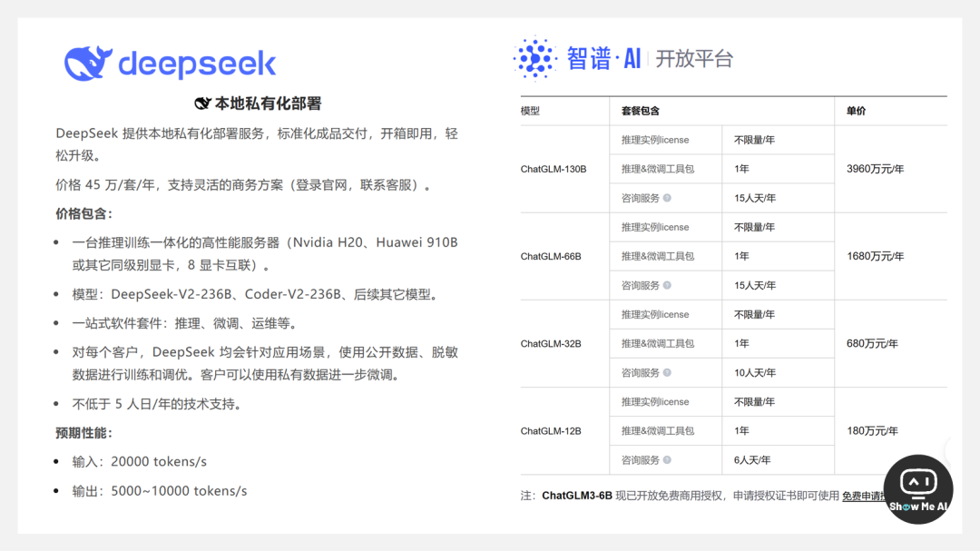
Task: Click the 预期性能： subheading
Action: pyautogui.click(x=83, y=433)
